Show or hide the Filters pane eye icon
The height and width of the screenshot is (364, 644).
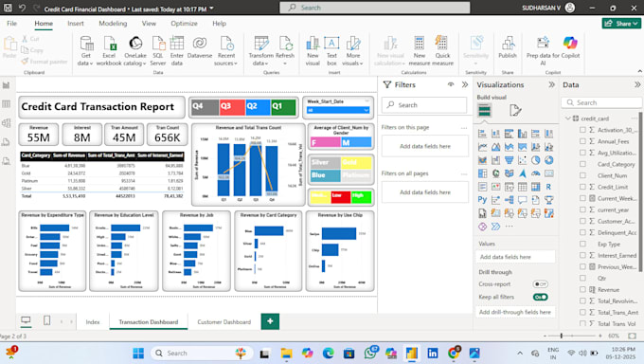[451, 84]
